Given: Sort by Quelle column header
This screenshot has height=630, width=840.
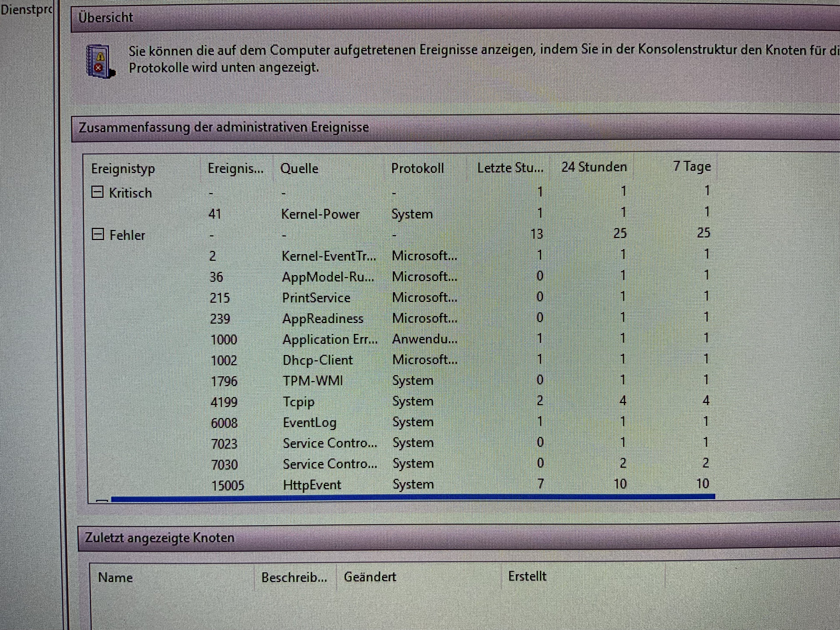Looking at the screenshot, I should [299, 168].
